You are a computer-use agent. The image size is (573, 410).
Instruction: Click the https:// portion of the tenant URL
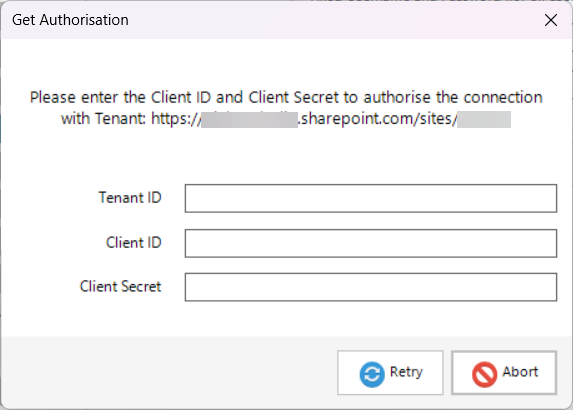click(x=176, y=119)
